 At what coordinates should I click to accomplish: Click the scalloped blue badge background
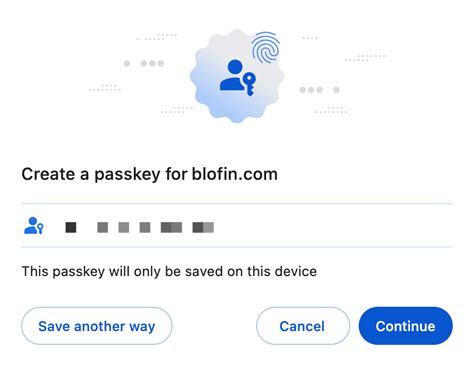click(237, 76)
